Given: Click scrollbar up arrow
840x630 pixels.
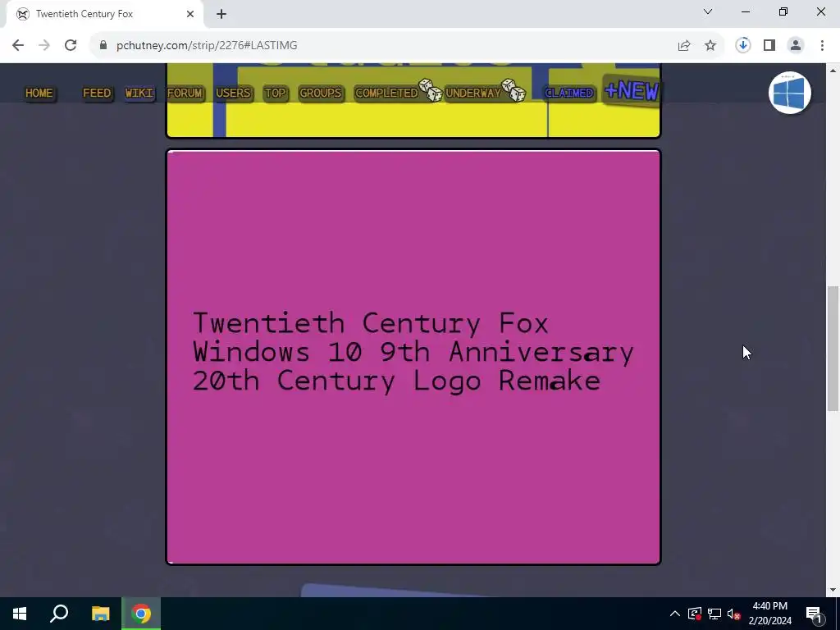Looking at the screenshot, I should 833,71.
